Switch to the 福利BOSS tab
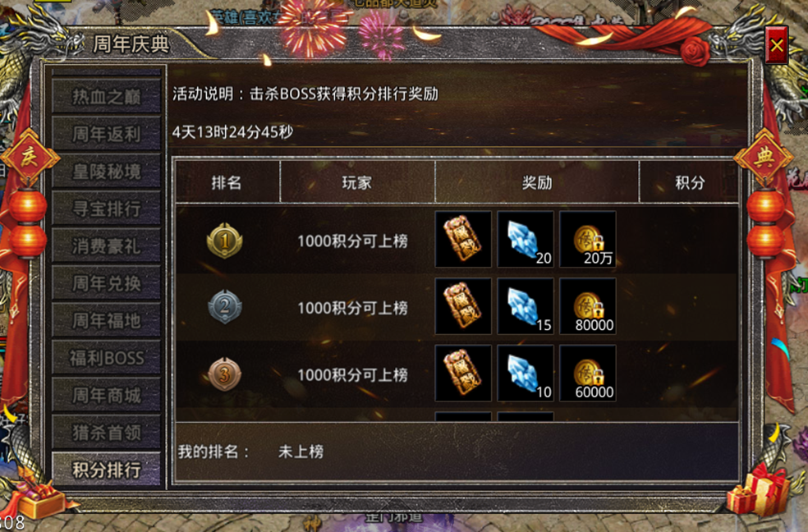 coord(106,358)
